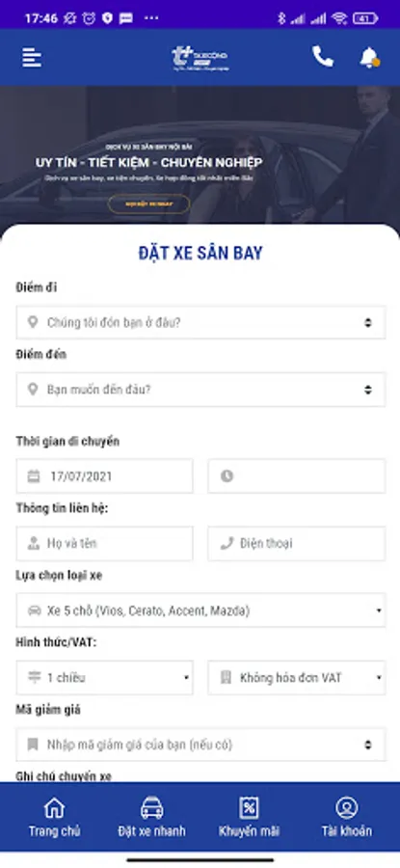Expand the Điểm đi pickup dropdown
Screen dimensions: 400x868
(x=200, y=322)
